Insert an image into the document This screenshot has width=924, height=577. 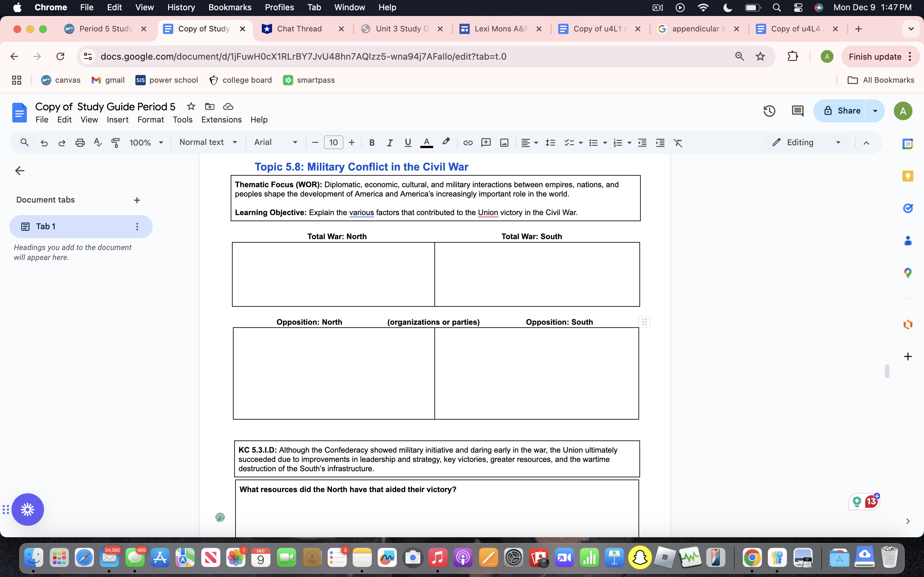point(504,143)
